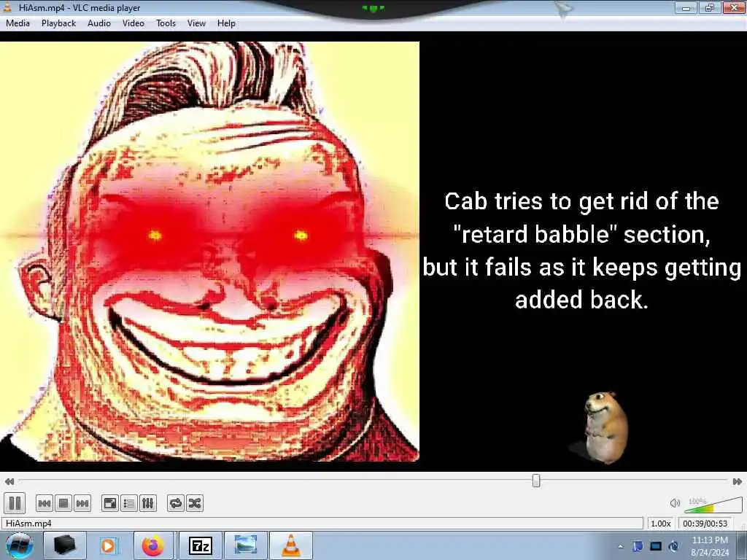Viewport: 747px width, 560px height.
Task: Click the taskbar clock showing 11:13 PM
Action: coord(710,545)
